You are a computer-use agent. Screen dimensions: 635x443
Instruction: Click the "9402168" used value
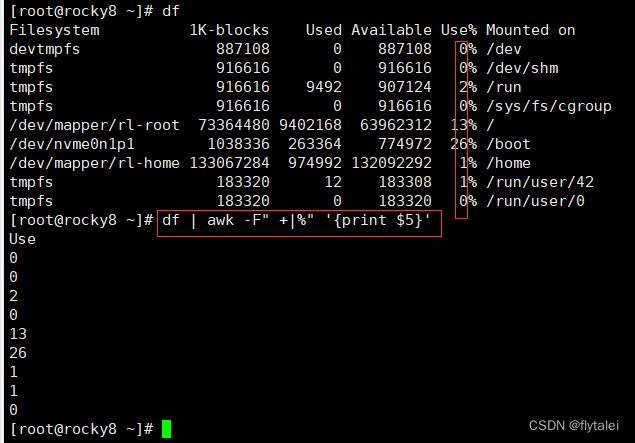(x=310, y=125)
